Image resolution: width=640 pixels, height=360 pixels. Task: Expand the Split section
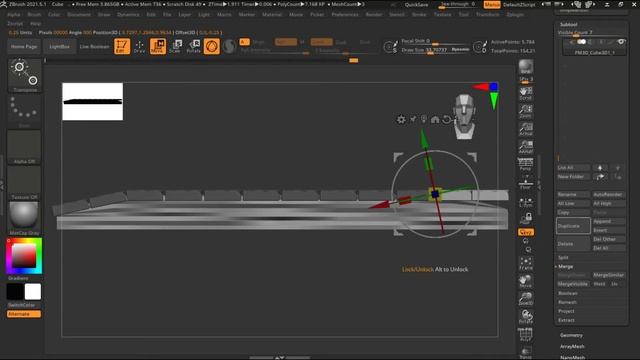563,258
